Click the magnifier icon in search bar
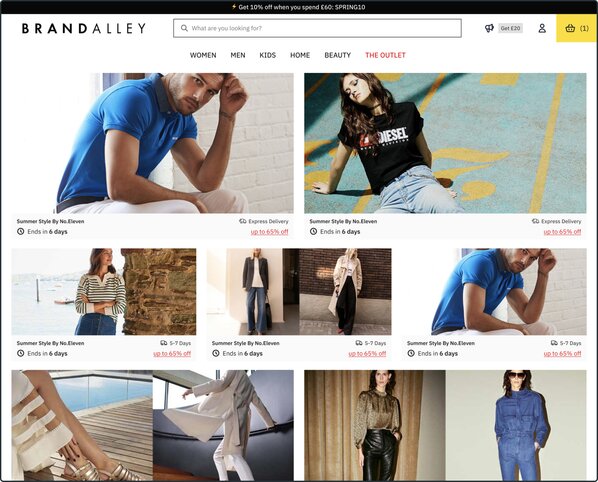This screenshot has height=482, width=598. click(184, 28)
